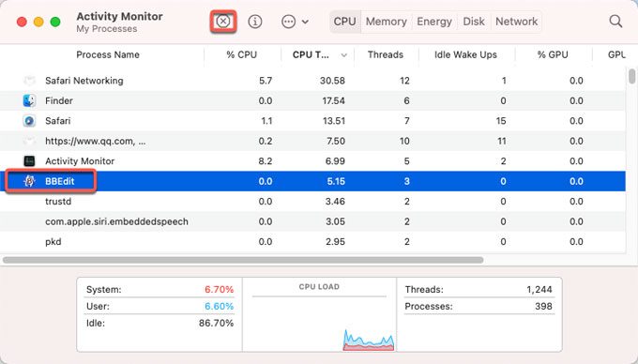Click Safari's 15 idle wake ups value
The width and height of the screenshot is (638, 364).
coord(501,121)
